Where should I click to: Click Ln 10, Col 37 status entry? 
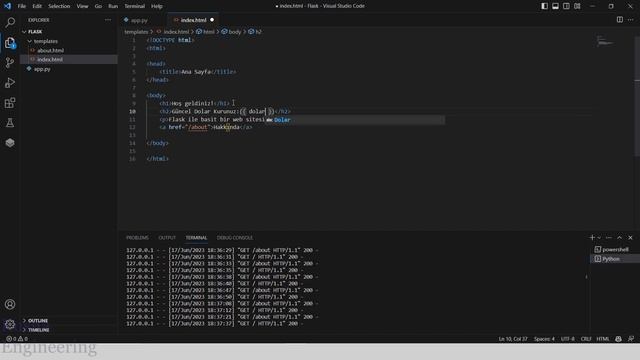513,339
